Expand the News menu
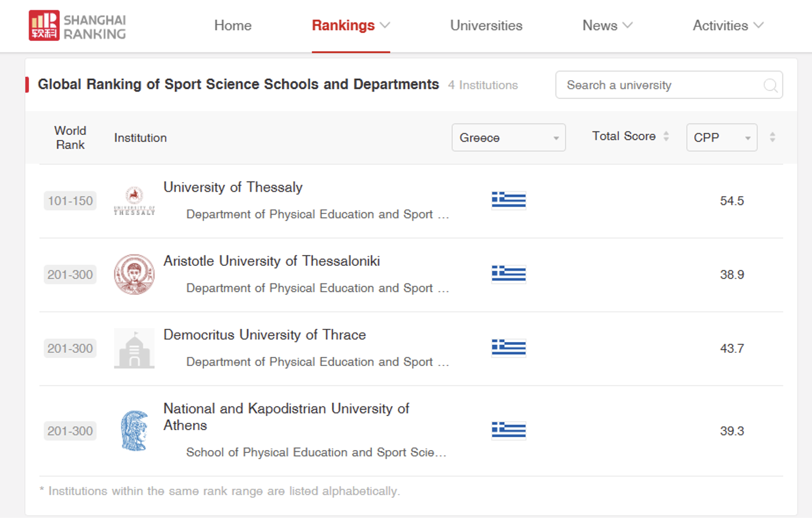 [607, 26]
